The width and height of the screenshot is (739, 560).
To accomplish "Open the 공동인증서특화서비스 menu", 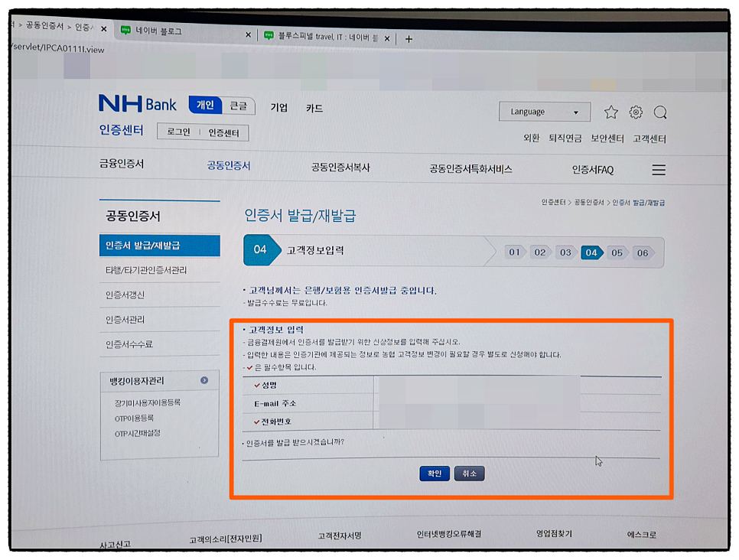I will pyautogui.click(x=470, y=169).
